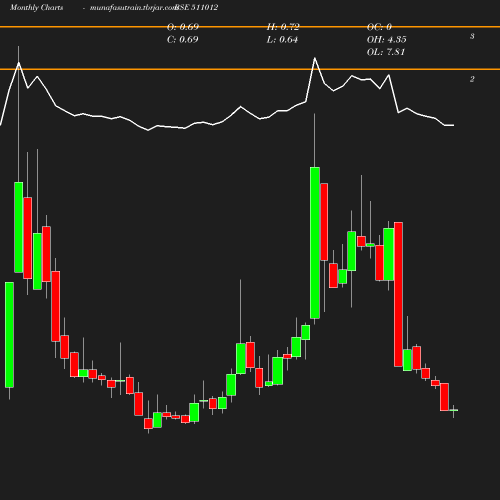Screen dimensions: 500x500
Task: Click the "Monthly Charts" title text
Action: [37, 8]
